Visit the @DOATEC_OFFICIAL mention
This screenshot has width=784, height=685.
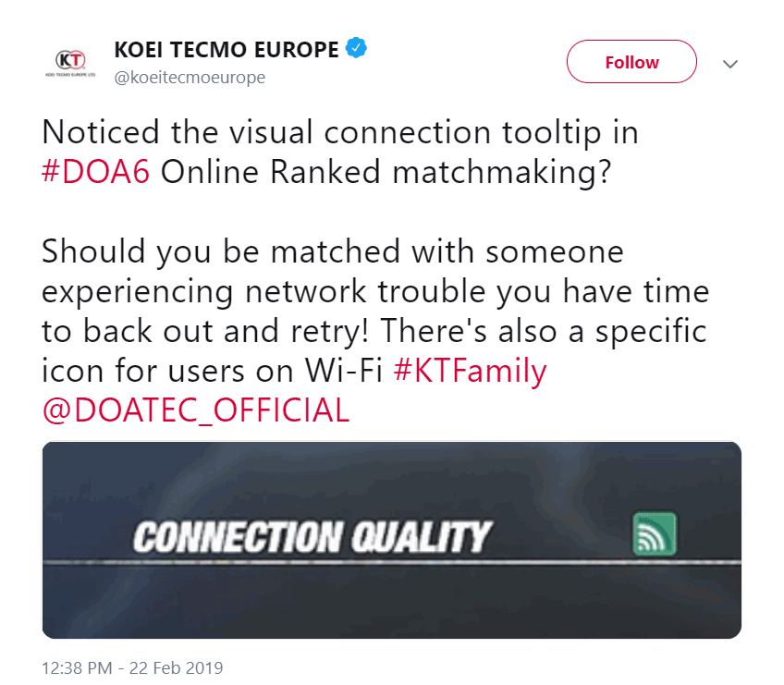tap(196, 410)
